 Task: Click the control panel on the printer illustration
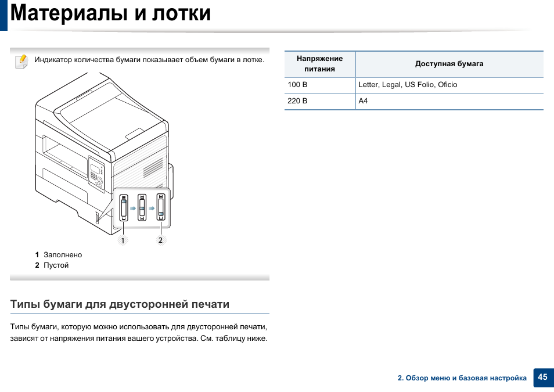click(x=96, y=172)
